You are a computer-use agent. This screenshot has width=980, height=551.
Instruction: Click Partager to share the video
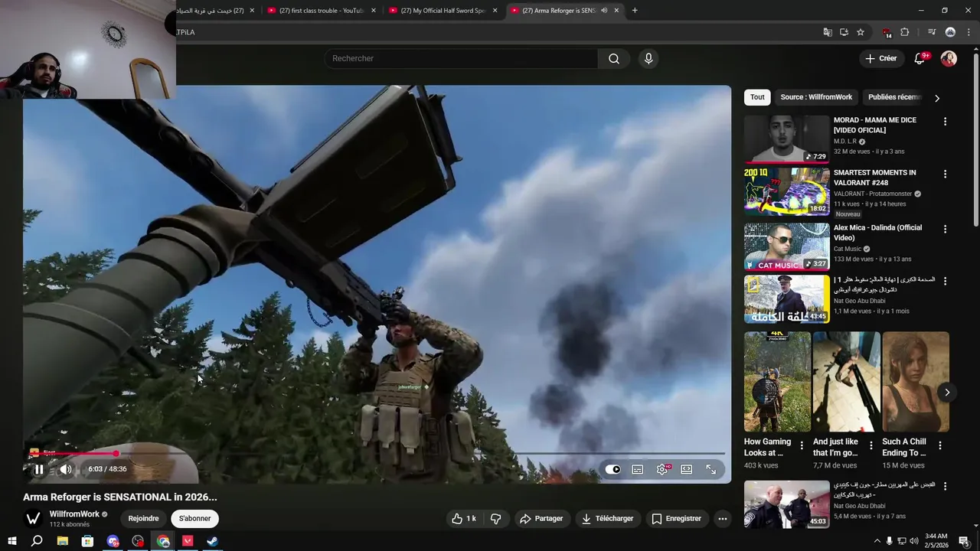tap(541, 518)
